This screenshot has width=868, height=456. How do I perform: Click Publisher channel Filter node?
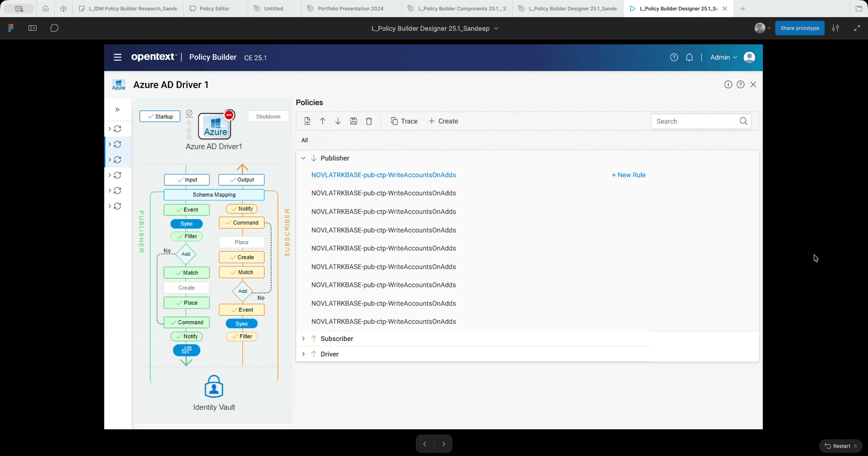coord(187,237)
